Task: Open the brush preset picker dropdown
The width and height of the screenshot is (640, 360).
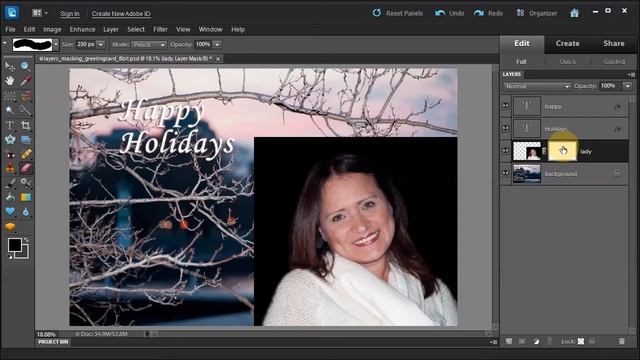Action: pos(56,44)
